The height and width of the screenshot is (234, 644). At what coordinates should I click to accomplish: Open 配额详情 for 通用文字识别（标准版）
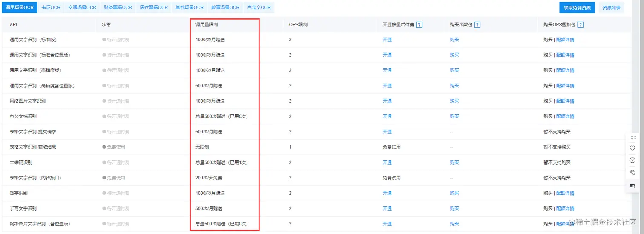pyautogui.click(x=565, y=40)
